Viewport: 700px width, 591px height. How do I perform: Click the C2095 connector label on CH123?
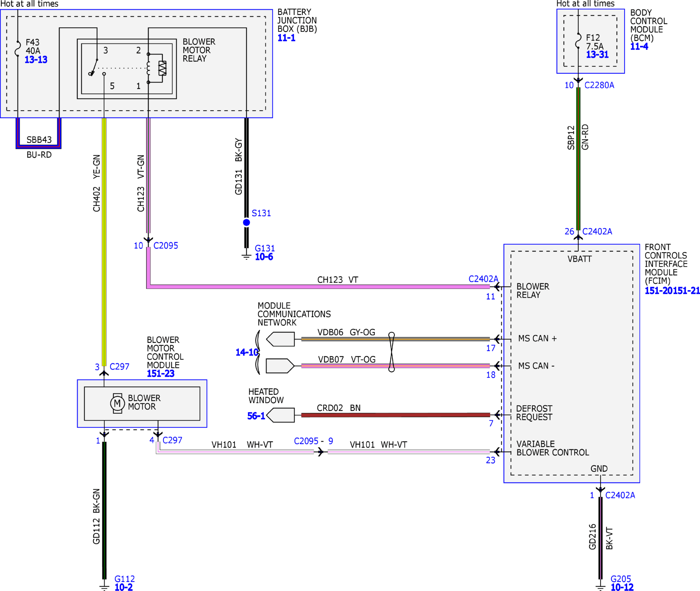pos(166,246)
